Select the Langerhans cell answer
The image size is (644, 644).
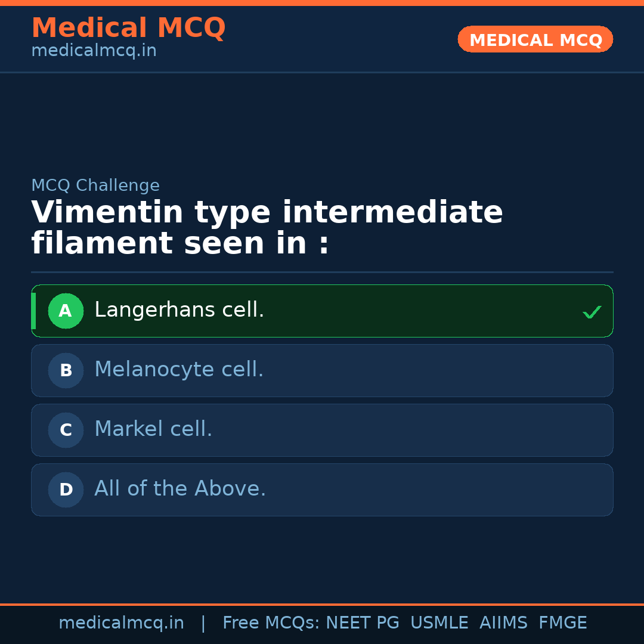[179, 310]
